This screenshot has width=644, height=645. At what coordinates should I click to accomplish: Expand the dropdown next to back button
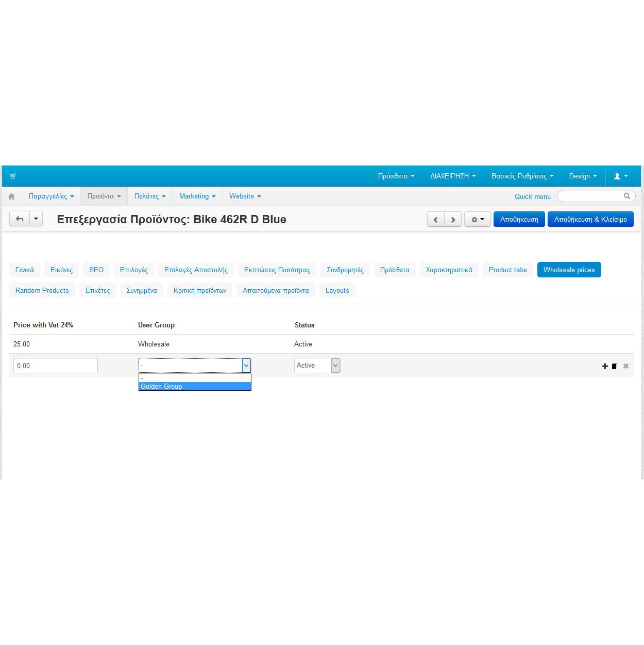[x=36, y=219]
